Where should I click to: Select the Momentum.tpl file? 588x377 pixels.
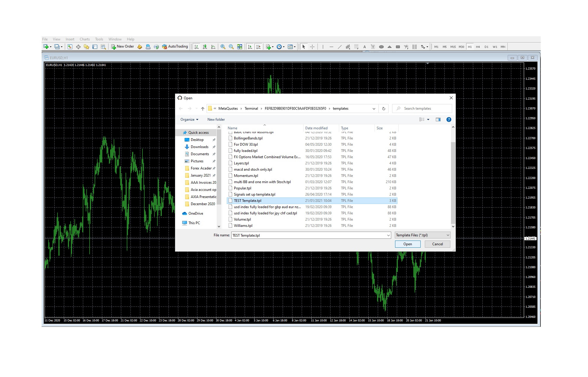(312, 176)
